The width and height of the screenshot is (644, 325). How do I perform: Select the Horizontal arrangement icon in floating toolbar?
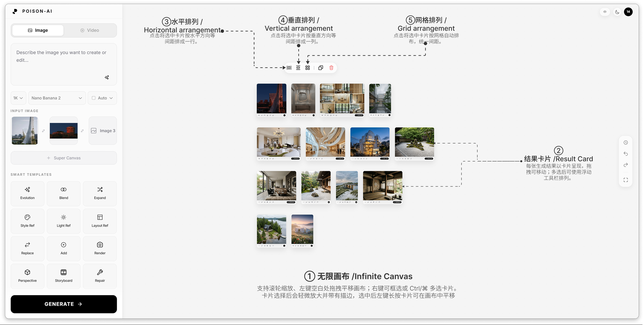point(289,68)
